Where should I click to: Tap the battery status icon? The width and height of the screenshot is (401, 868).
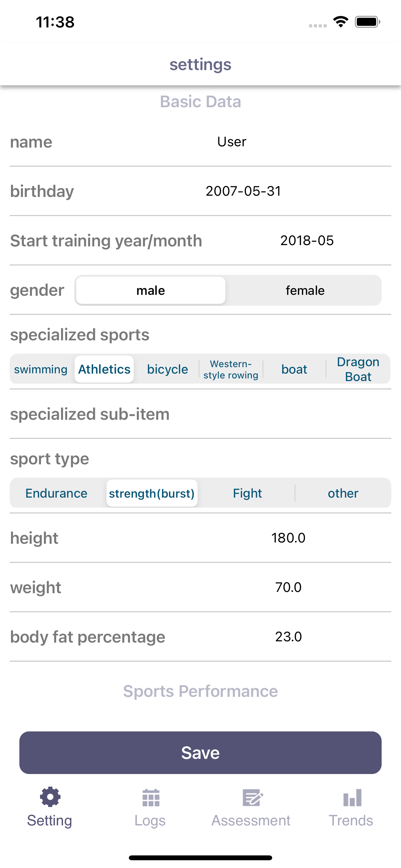pos(367,22)
